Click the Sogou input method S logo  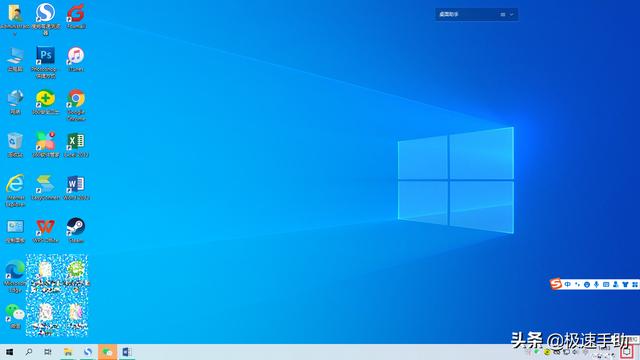pyautogui.click(x=556, y=284)
